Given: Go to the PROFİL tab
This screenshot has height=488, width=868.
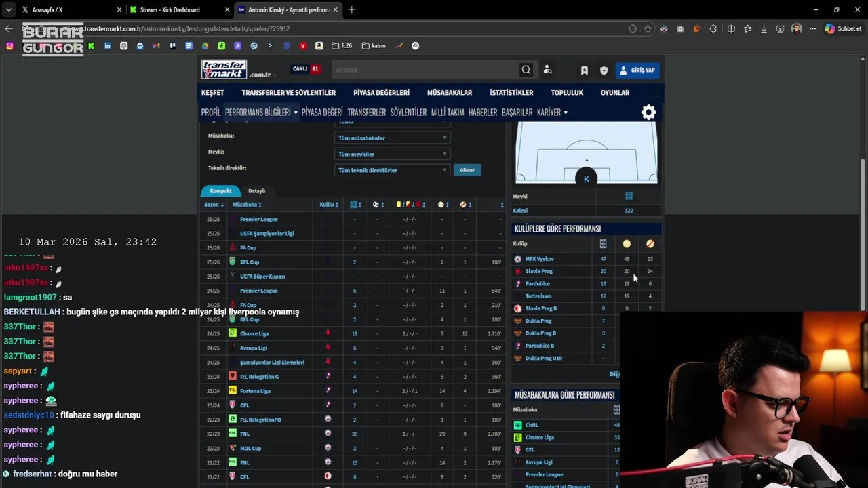Looking at the screenshot, I should 211,113.
